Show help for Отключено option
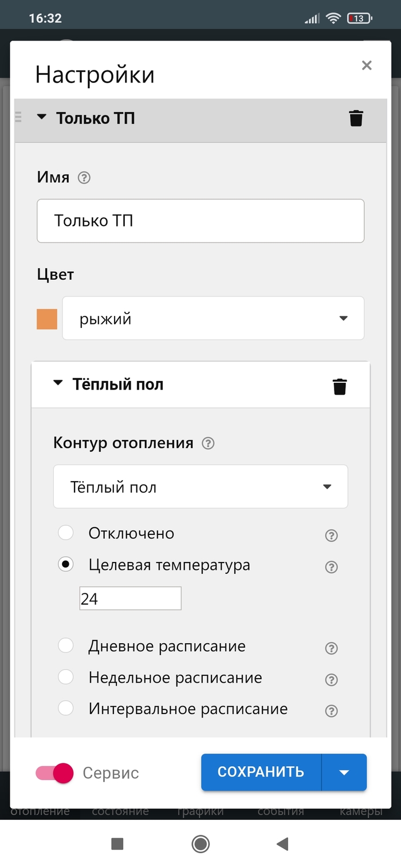 tap(331, 536)
